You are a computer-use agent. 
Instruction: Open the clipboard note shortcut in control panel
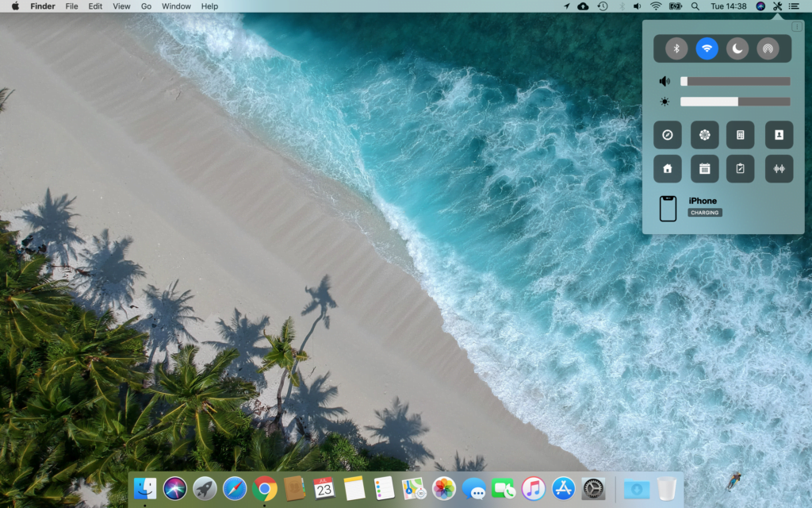click(x=741, y=168)
